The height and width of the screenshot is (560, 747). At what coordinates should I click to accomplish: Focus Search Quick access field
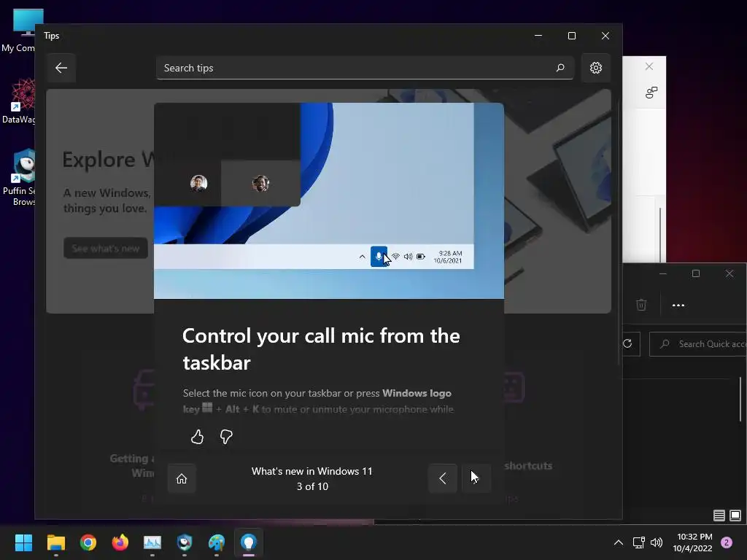tap(698, 344)
